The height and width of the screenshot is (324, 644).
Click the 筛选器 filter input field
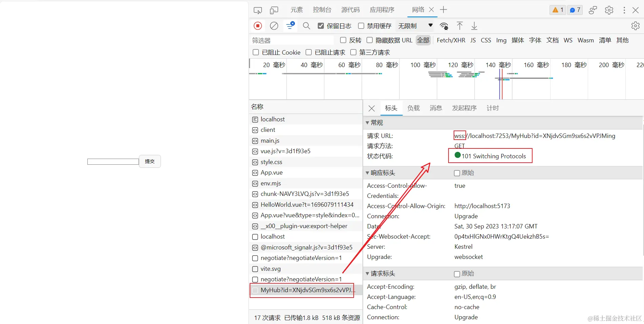(x=292, y=40)
